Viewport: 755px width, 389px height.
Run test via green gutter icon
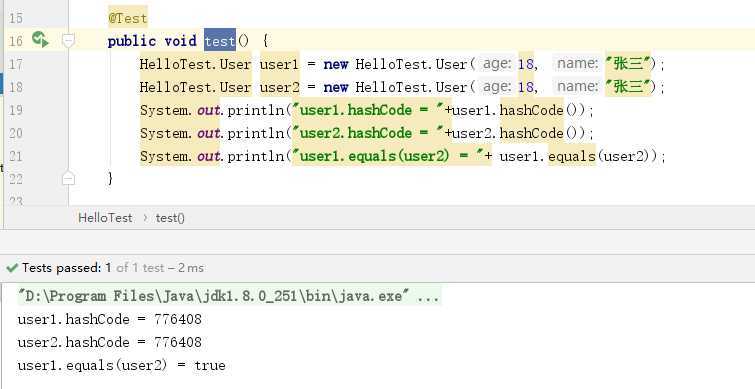tap(40, 39)
